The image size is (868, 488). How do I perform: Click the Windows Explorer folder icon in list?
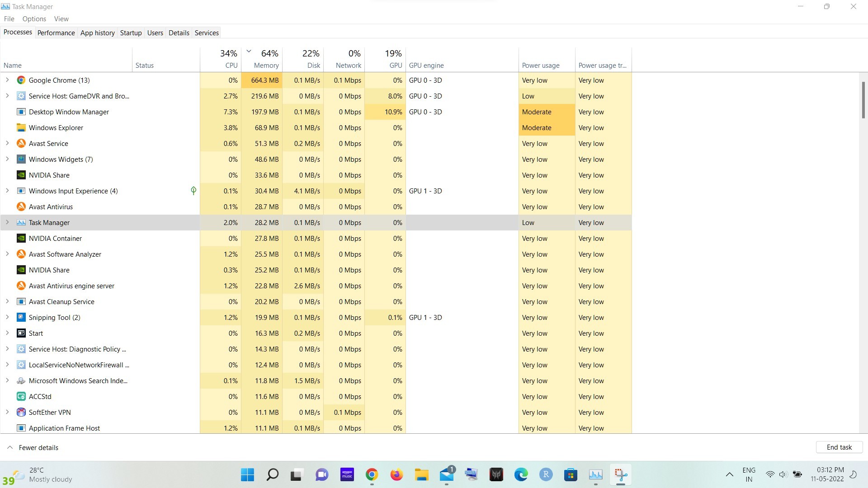pyautogui.click(x=21, y=128)
